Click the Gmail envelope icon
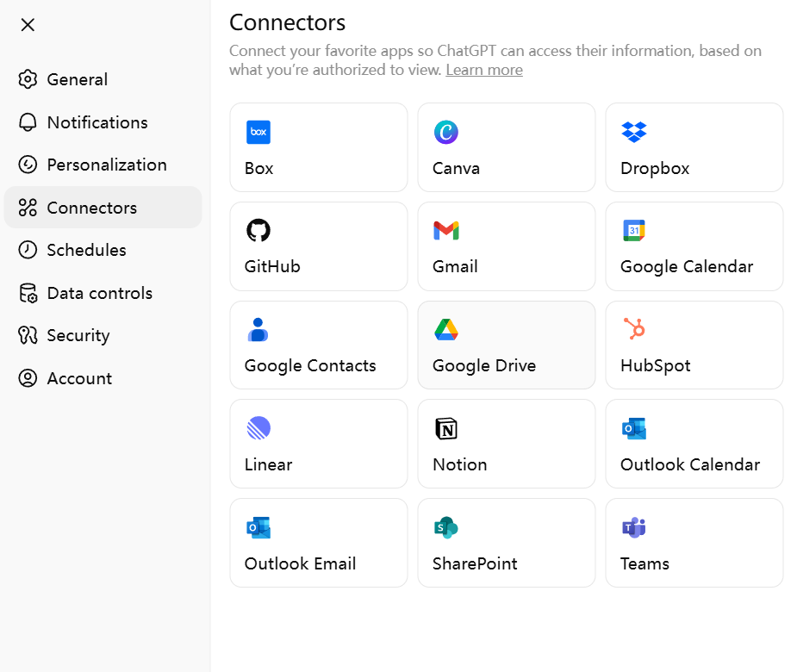Viewport: 797px width, 672px height. pyautogui.click(x=445, y=230)
